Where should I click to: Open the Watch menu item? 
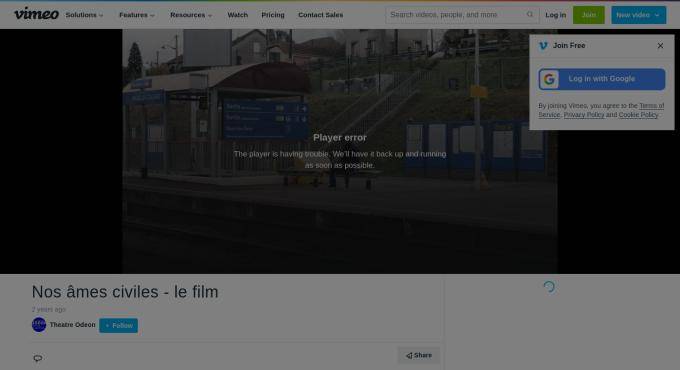[238, 15]
